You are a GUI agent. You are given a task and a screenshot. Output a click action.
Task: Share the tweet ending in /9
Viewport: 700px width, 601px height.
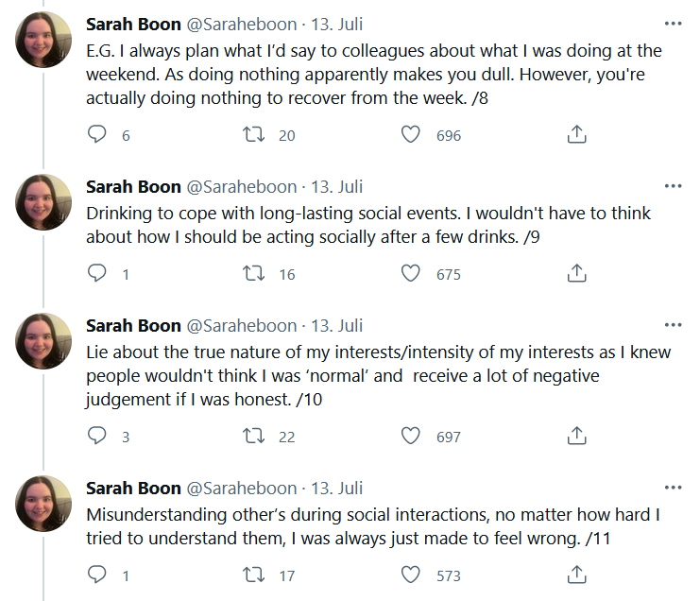click(576, 274)
